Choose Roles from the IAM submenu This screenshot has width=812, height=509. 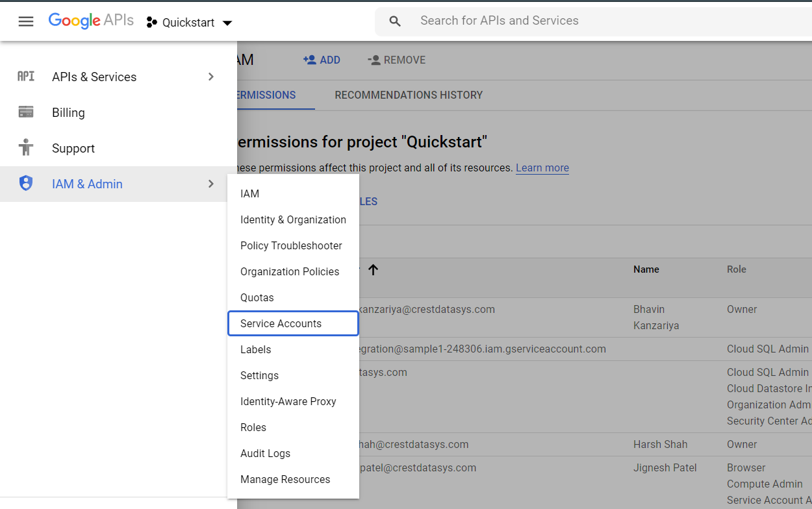pyautogui.click(x=253, y=427)
